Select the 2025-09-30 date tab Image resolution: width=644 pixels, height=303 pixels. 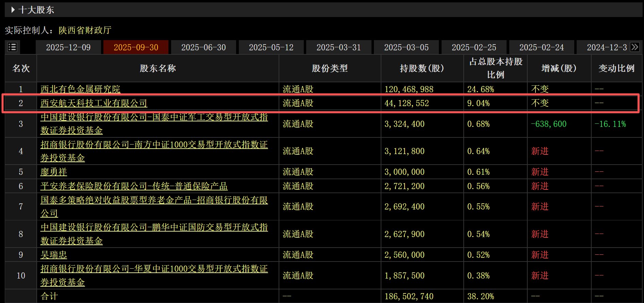point(136,47)
